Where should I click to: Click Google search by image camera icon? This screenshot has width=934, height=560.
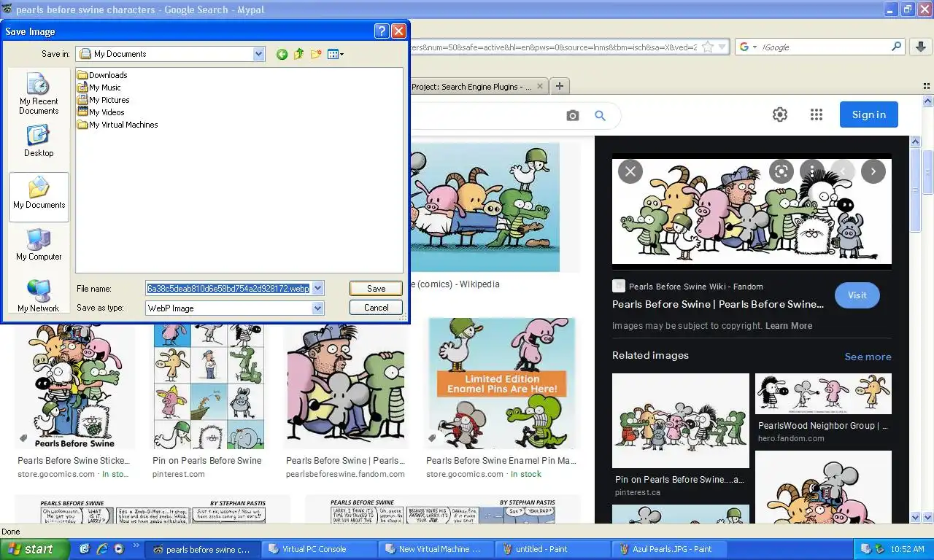(573, 116)
